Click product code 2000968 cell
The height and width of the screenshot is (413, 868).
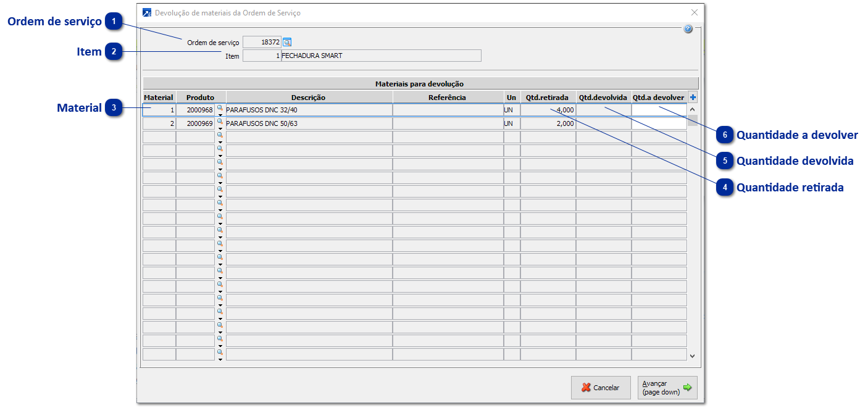coord(195,110)
